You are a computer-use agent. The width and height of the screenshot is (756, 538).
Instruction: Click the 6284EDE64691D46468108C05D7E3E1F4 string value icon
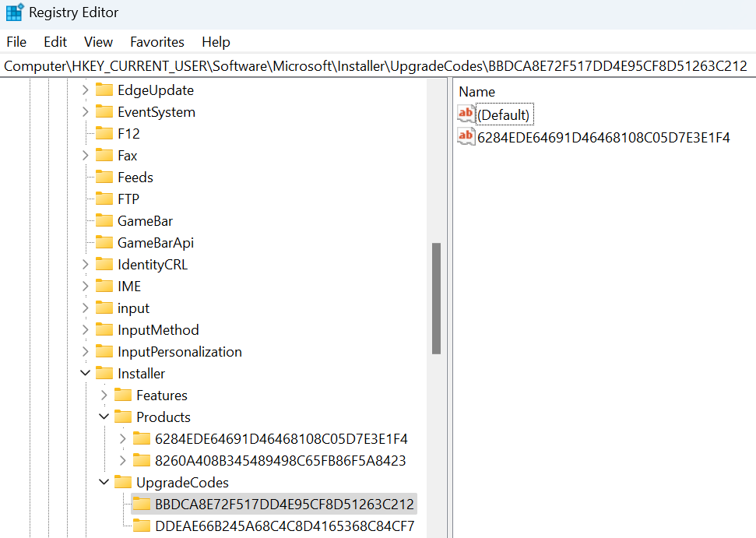tap(466, 138)
